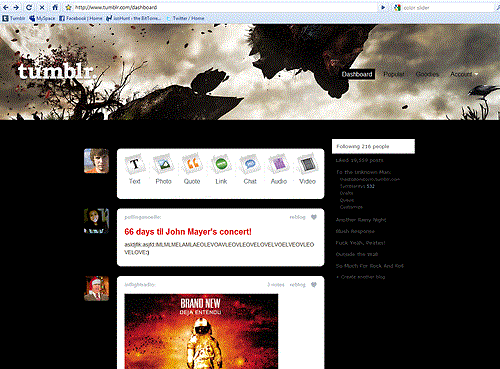Create a new Quote post
This screenshot has width=500, height=369.
tap(192, 169)
